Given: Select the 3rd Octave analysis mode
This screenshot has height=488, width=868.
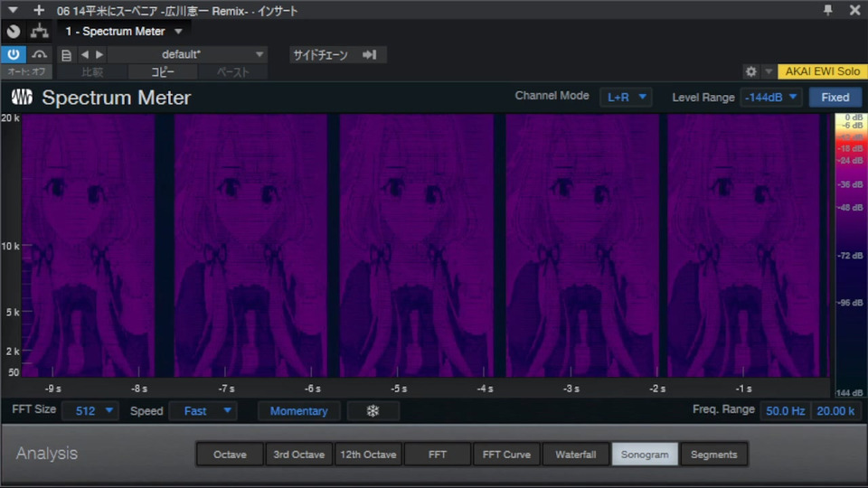Looking at the screenshot, I should coord(299,455).
